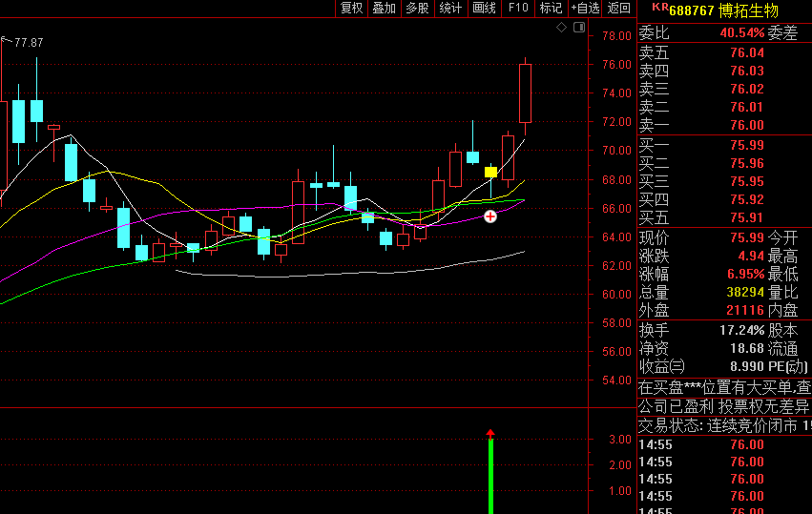Select 买三 price 75.95
Image resolution: width=812 pixels, height=514 pixels.
click(747, 182)
